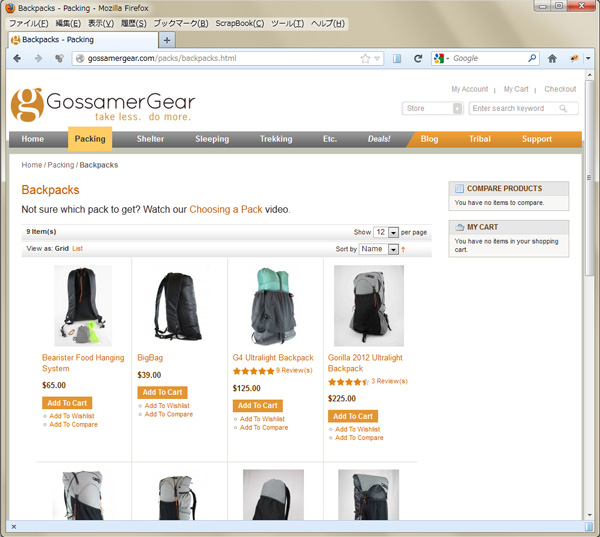
Task: Click the Bearister Food Hanging System image
Action: click(x=83, y=306)
